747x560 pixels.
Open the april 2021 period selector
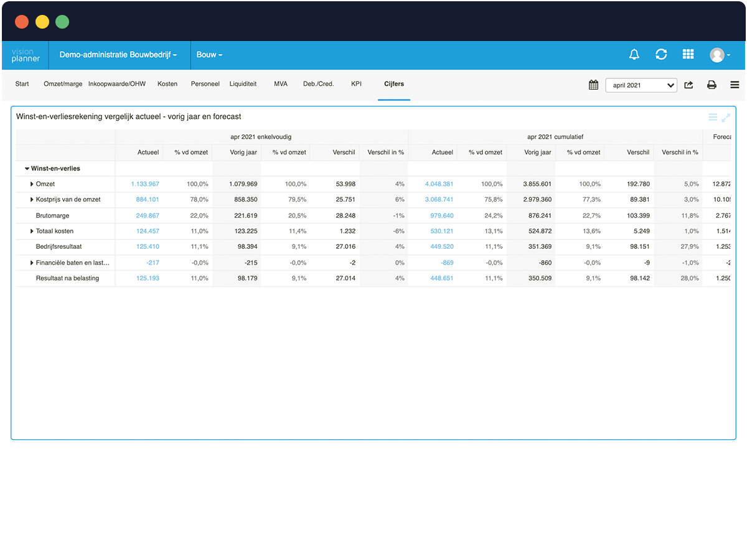(x=641, y=85)
